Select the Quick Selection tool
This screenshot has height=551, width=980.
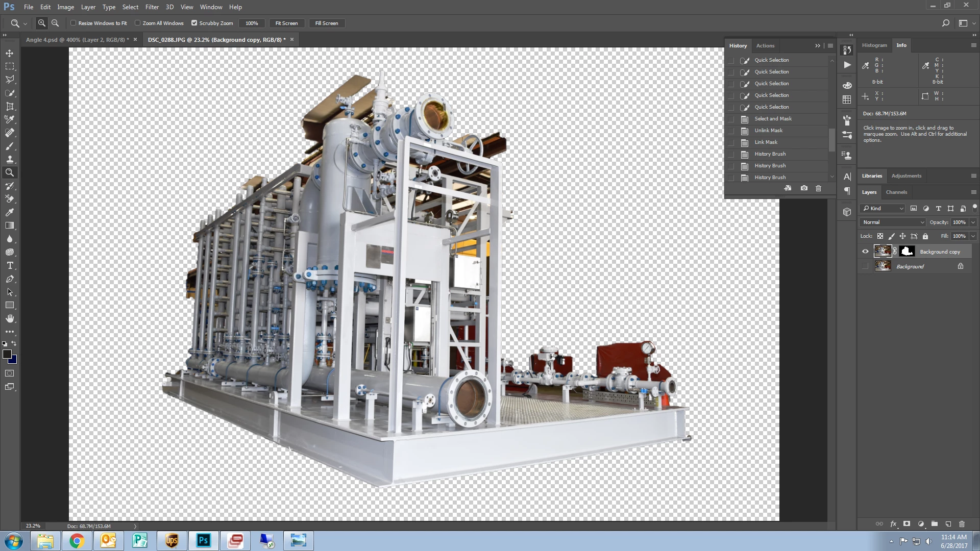click(x=10, y=93)
